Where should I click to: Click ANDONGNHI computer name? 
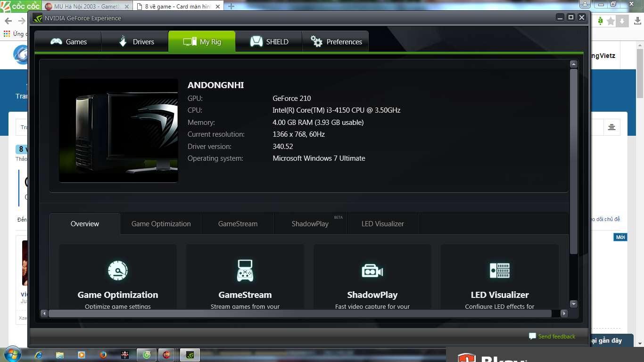(x=216, y=85)
